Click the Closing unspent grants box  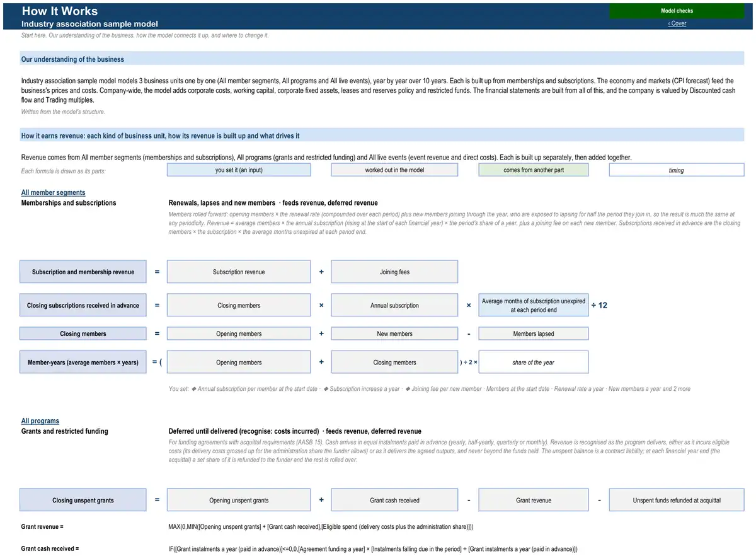tap(83, 500)
